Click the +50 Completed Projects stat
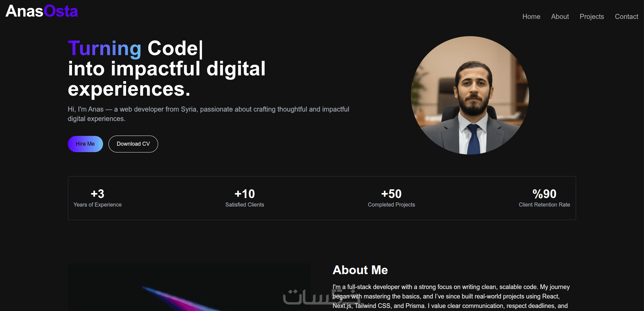The image size is (644, 311). [391, 198]
